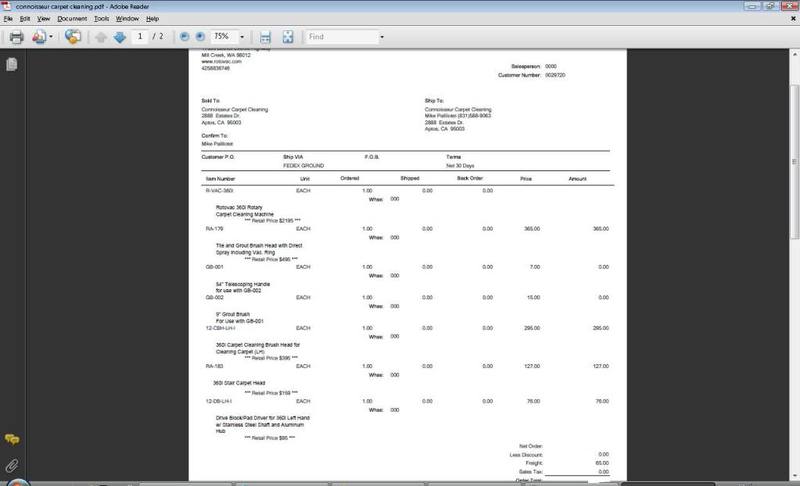Zoom in with the plus button
This screenshot has width=800, height=486.
[200, 36]
